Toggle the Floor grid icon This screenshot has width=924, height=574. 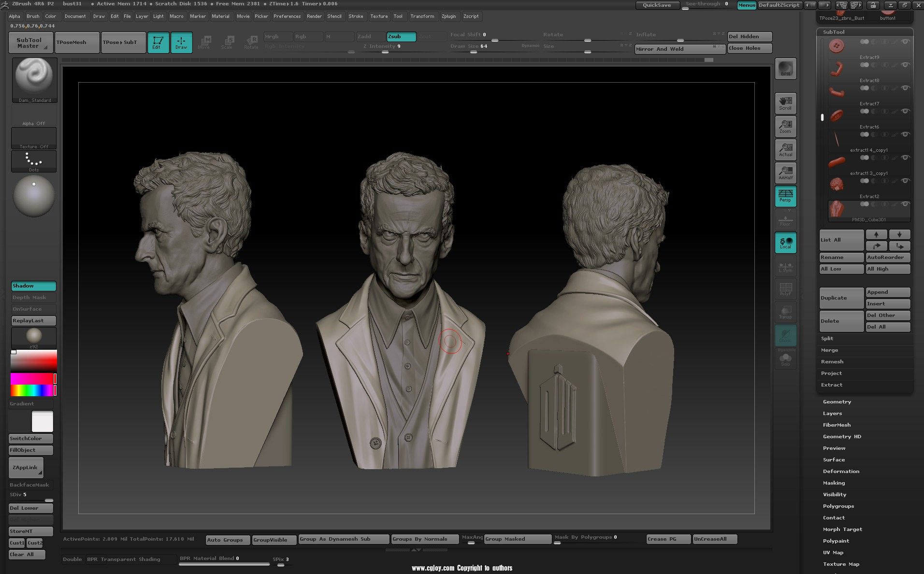tap(786, 219)
